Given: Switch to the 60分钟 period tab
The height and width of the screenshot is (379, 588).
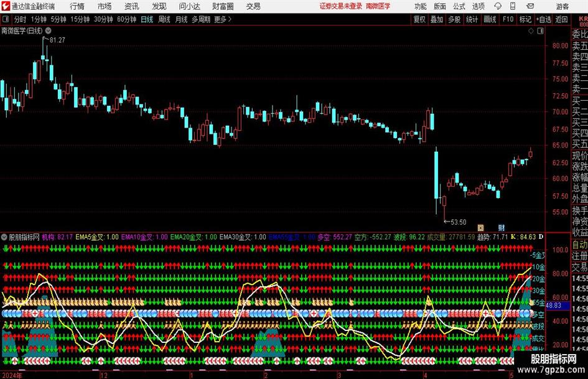Looking at the screenshot, I should 127,19.
